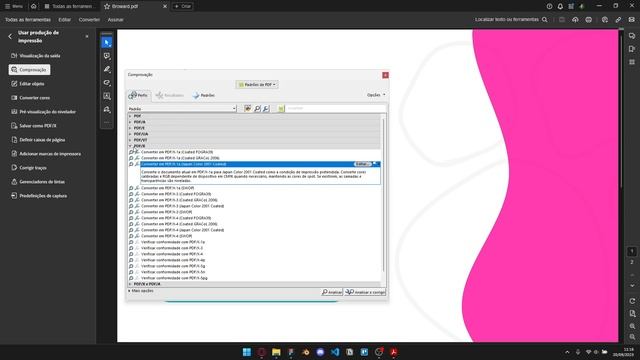Open the Padrão library combo box
Image resolution: width=640 pixels, height=360 pixels.
tap(182, 109)
